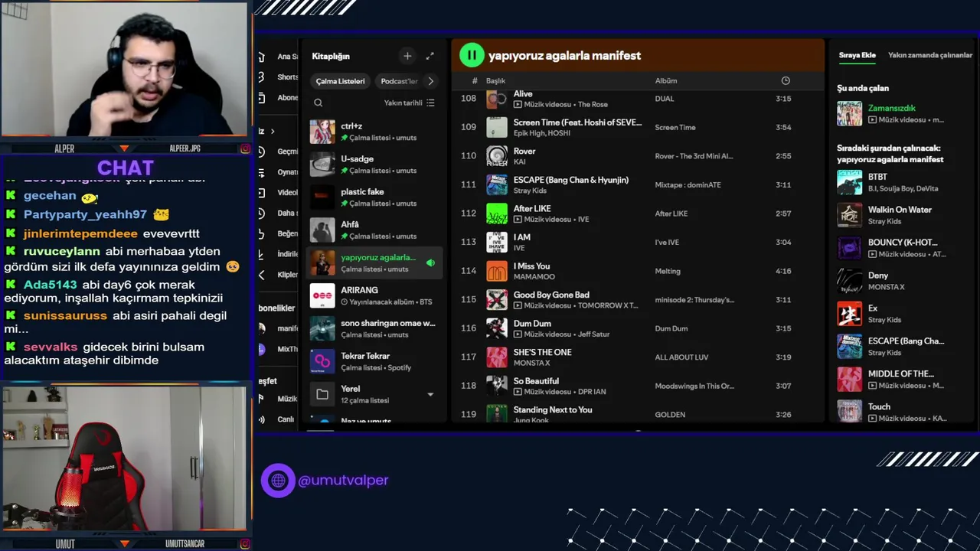This screenshot has width=980, height=551.
Task: Play track title Dum Dum
Action: click(532, 324)
